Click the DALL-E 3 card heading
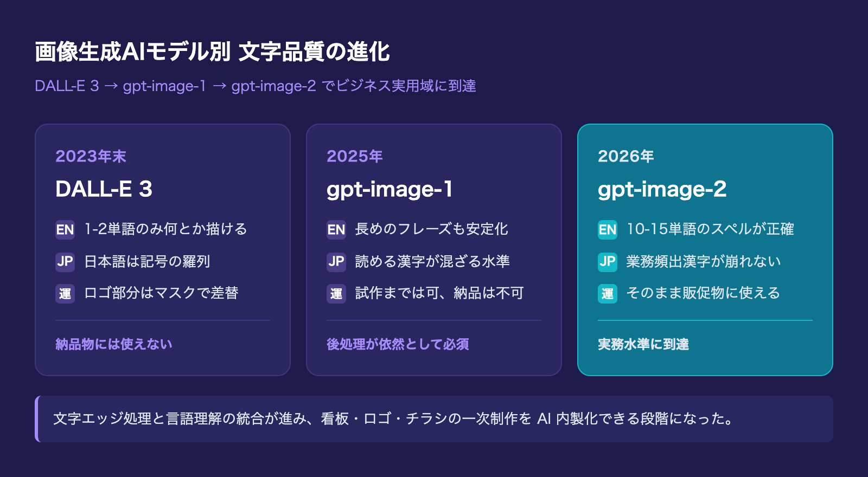The height and width of the screenshot is (477, 868). pos(104,189)
